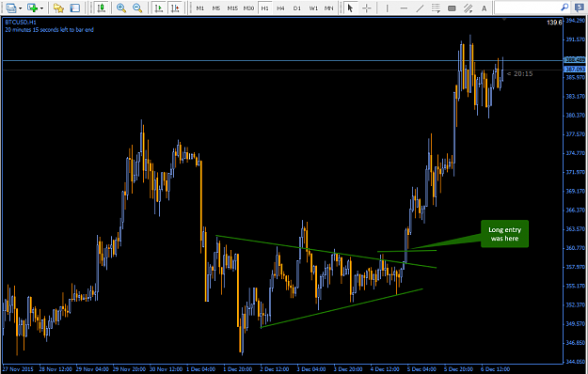The image size is (588, 374).
Task: Switch to M15 timeframe
Action: click(232, 8)
